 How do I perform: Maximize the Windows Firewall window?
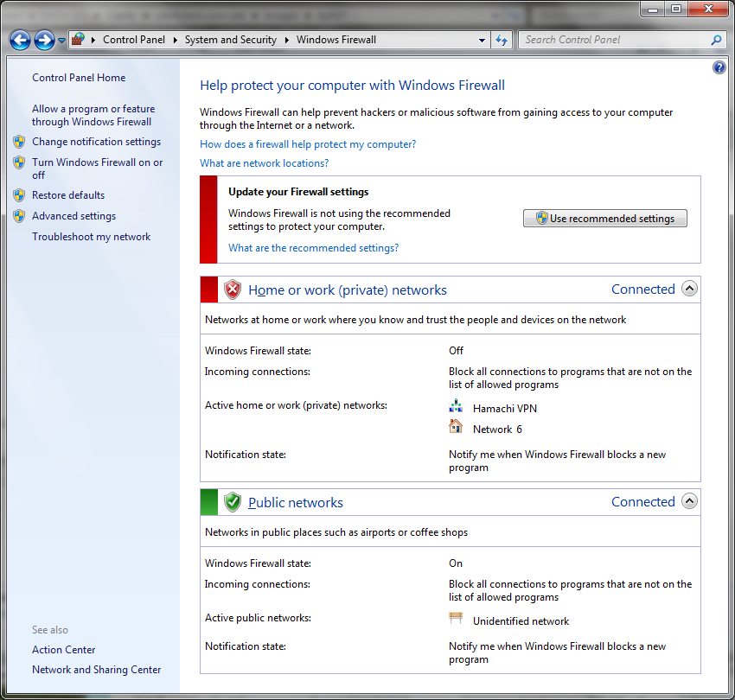pos(676,10)
